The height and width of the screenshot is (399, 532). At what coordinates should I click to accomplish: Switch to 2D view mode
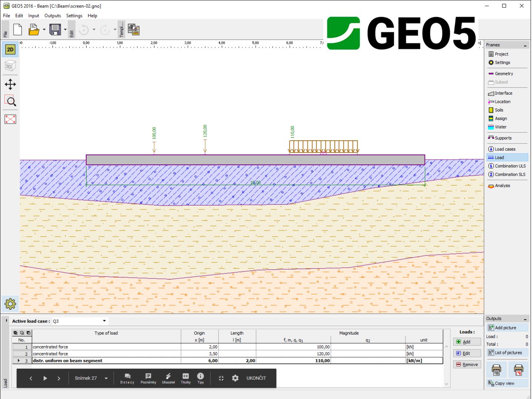[10, 50]
